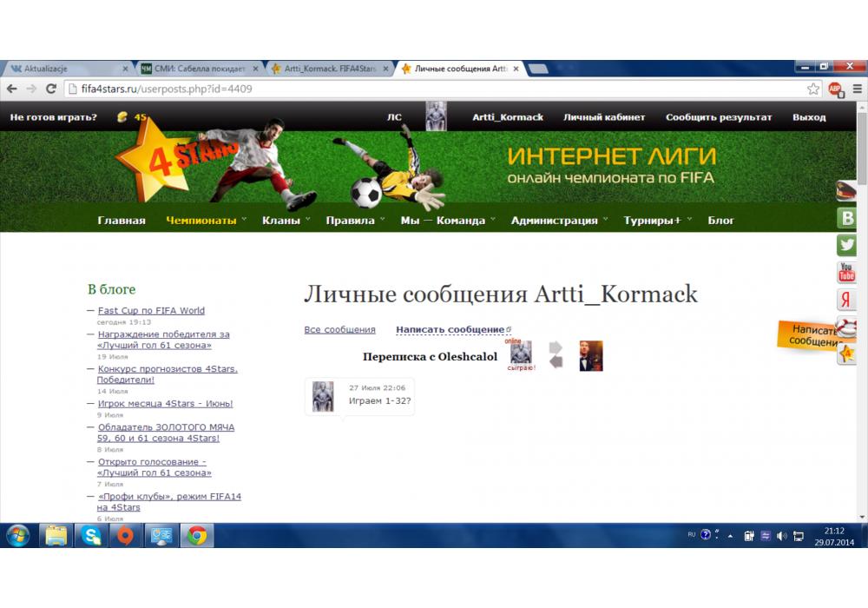The width and height of the screenshot is (868, 608).
Task: Expand the Администрация dropdown menu
Action: [558, 221]
